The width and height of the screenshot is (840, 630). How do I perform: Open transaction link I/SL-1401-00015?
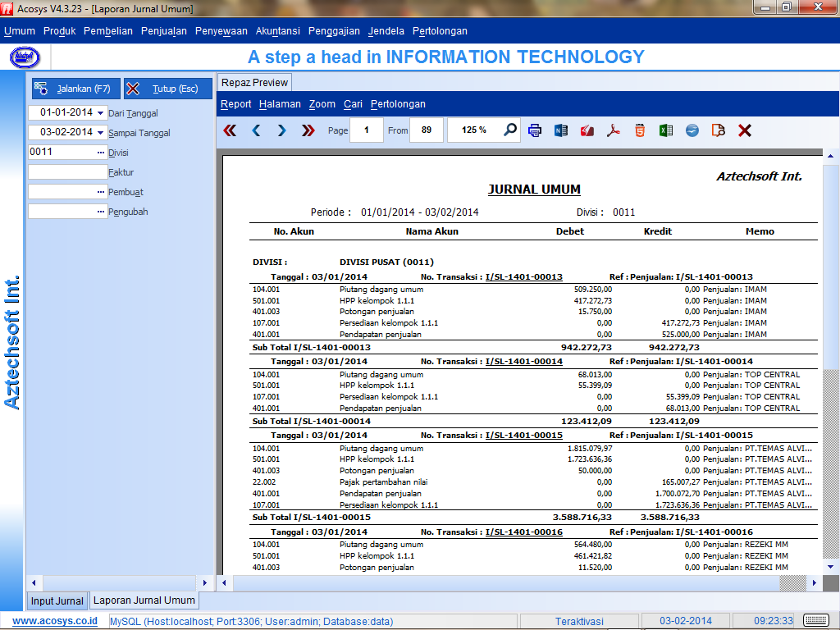(524, 436)
